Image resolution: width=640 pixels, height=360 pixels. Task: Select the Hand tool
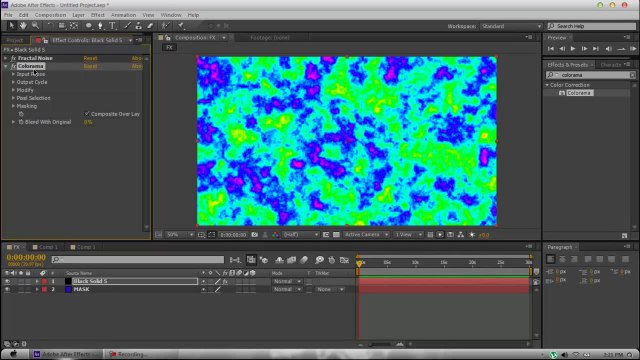pos(23,26)
